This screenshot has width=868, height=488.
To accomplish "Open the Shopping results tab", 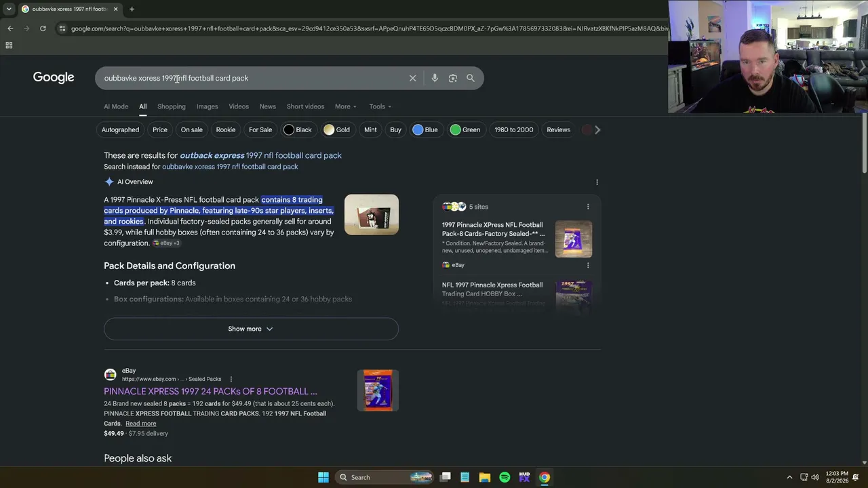I will pos(172,106).
